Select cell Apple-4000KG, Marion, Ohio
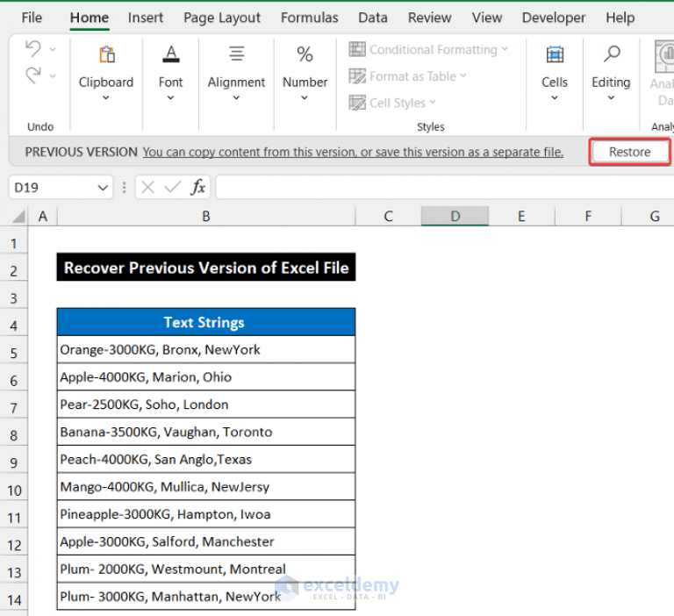This screenshot has height=616, width=674. (x=206, y=377)
